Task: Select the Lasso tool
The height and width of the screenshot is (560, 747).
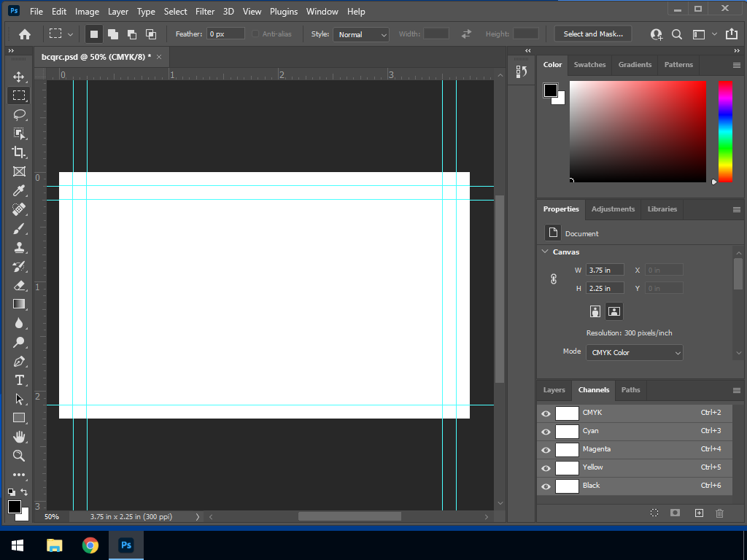Action: click(x=19, y=114)
